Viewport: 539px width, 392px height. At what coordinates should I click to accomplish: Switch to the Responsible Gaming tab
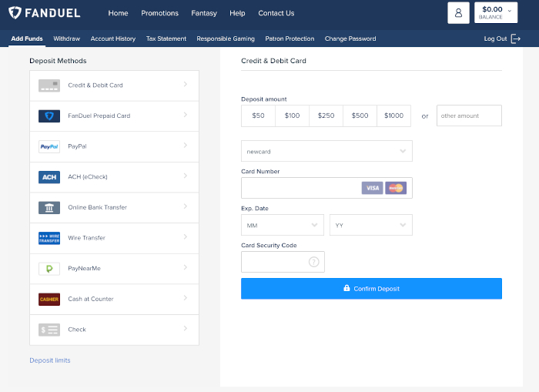click(226, 39)
